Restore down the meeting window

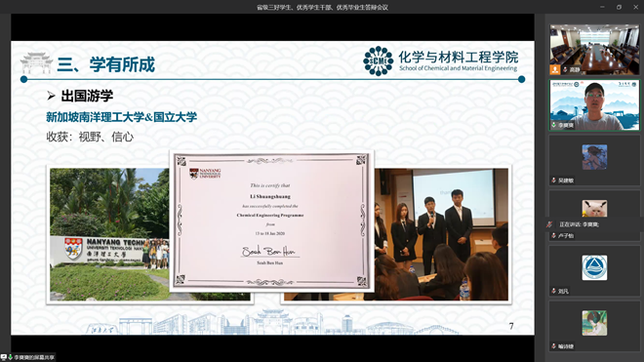619,7
